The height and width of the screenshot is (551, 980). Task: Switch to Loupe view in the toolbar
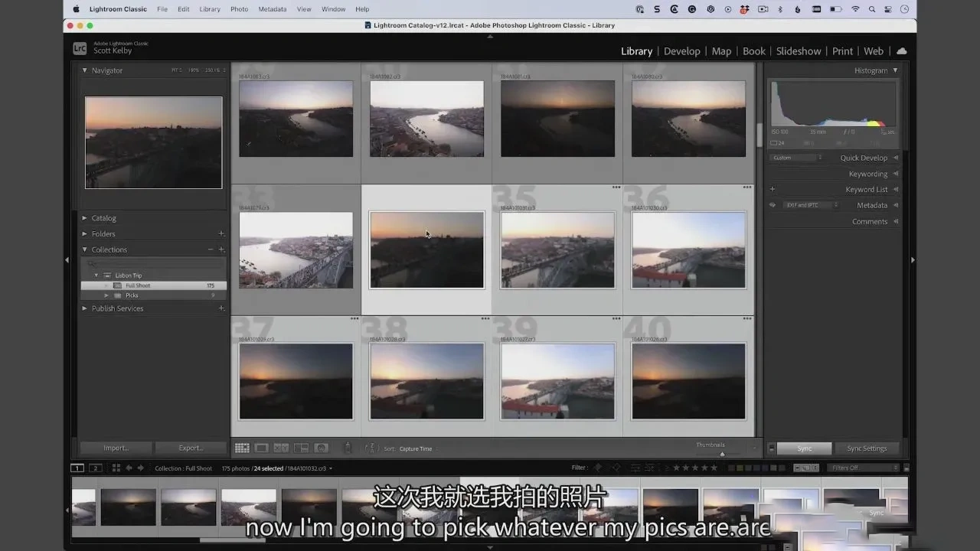click(262, 448)
